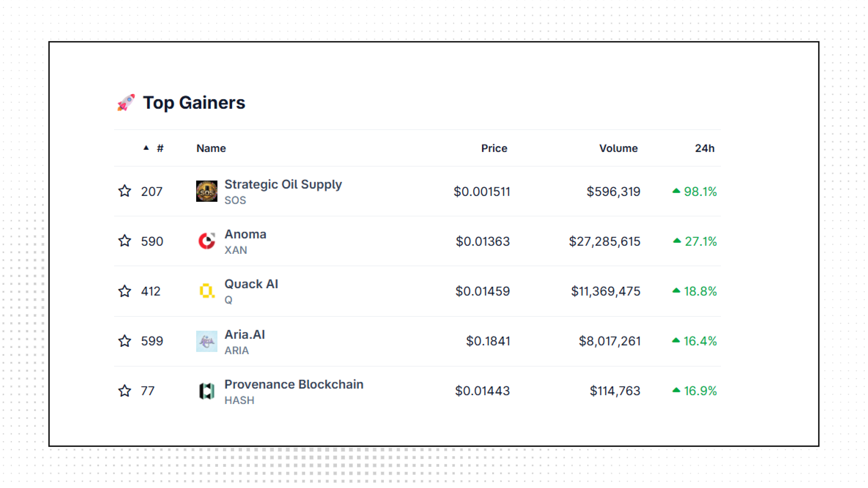
Task: Click the Top Gainers heading
Action: pos(194,102)
